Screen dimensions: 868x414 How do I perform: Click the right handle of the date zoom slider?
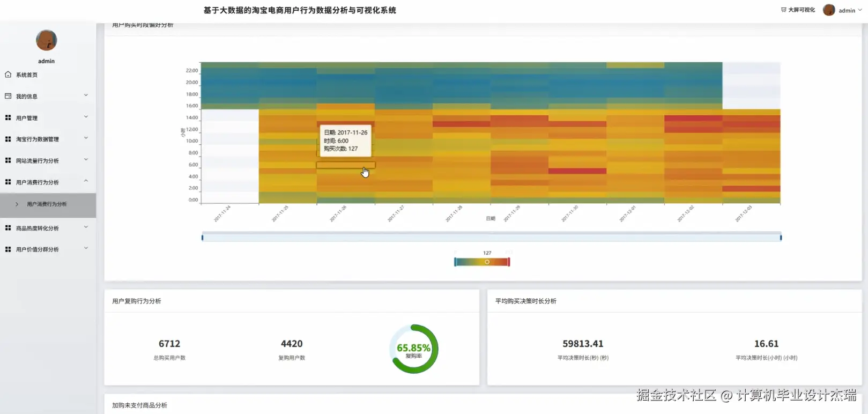(x=781, y=237)
